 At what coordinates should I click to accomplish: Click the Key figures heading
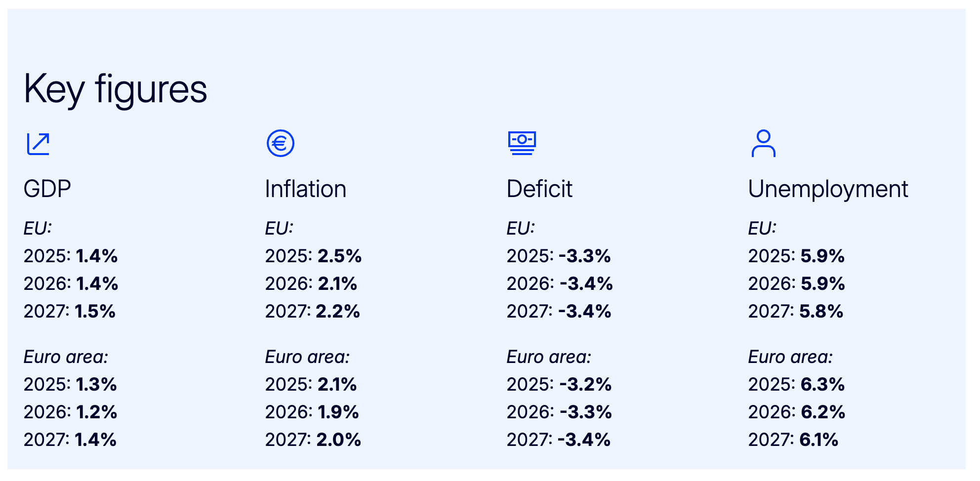(x=115, y=89)
